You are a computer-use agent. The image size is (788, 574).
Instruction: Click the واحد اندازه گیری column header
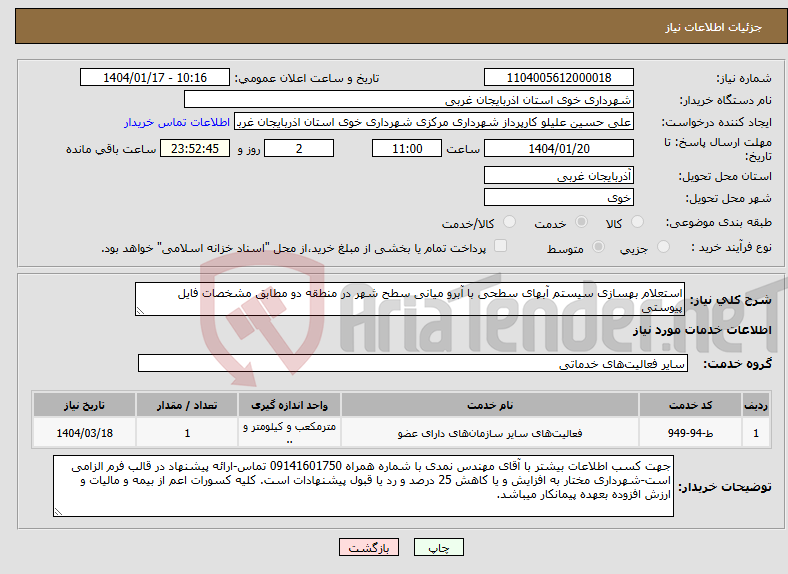point(289,405)
